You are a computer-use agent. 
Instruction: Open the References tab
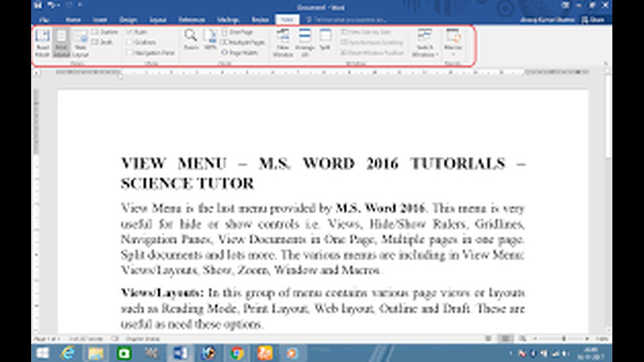tap(192, 20)
